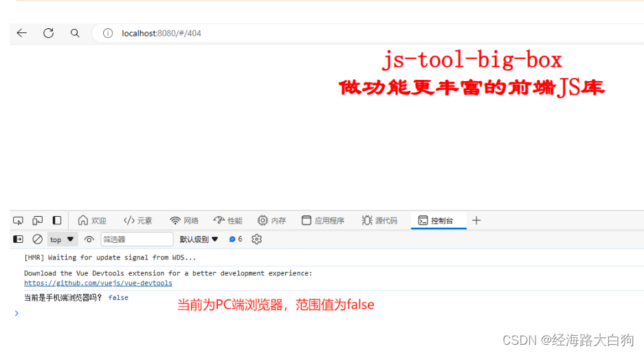The image size is (644, 353).
Task: Clear the console output
Action: (38, 239)
